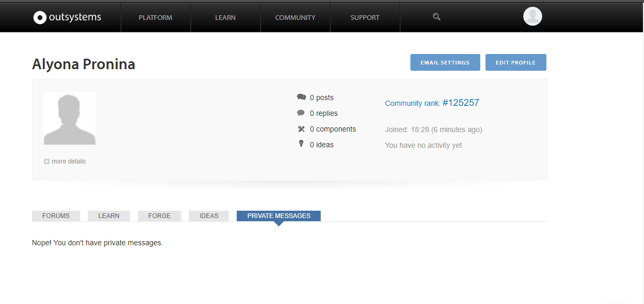The height and width of the screenshot is (304, 644).
Task: Click the 0 replies text
Action: 324,113
